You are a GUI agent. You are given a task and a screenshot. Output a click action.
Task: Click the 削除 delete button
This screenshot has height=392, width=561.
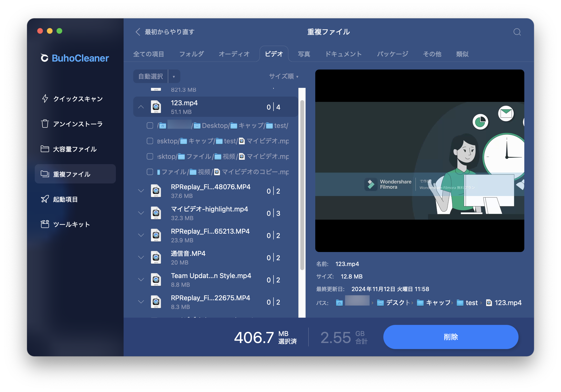point(450,337)
